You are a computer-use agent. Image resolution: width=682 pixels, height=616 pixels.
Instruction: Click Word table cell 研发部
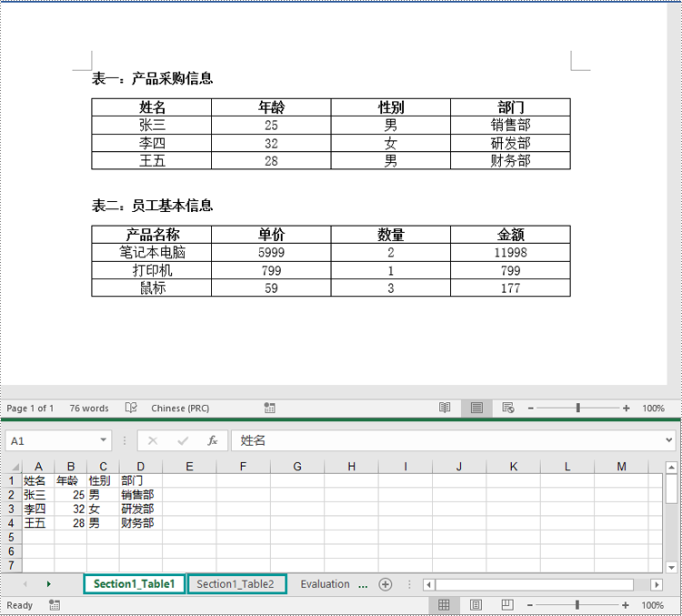point(510,143)
